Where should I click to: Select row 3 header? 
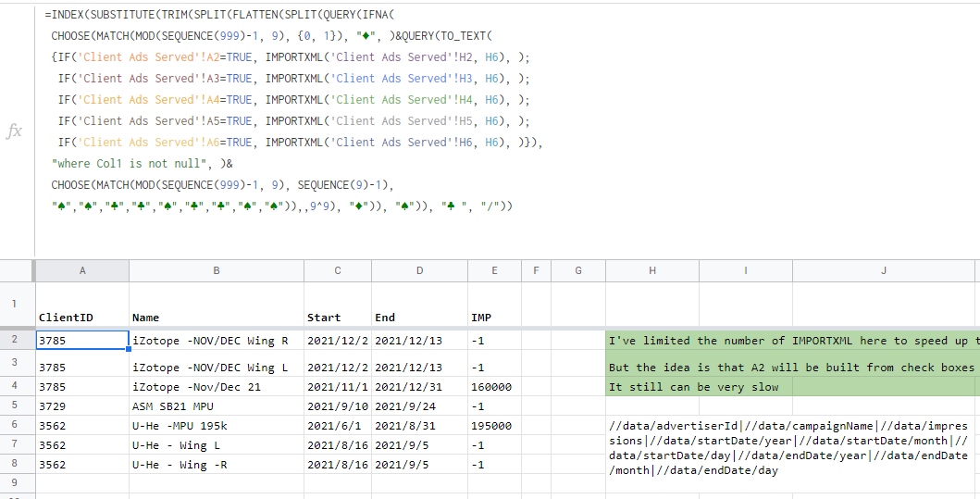tap(16, 363)
